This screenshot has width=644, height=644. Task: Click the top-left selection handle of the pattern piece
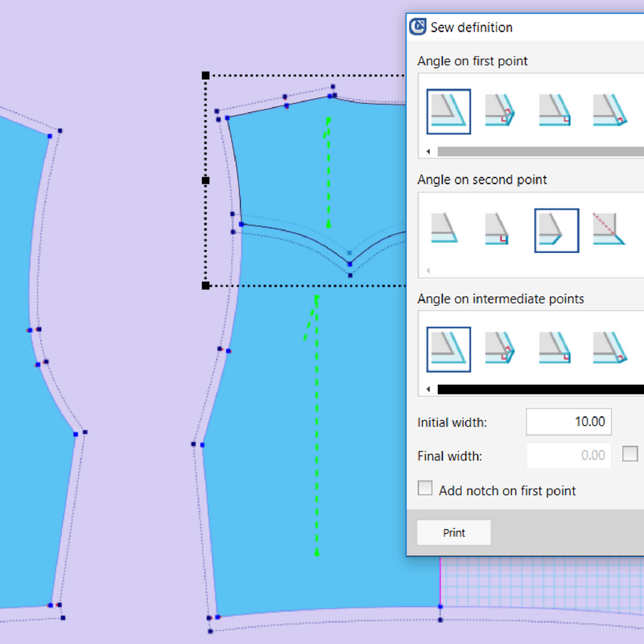pos(206,75)
